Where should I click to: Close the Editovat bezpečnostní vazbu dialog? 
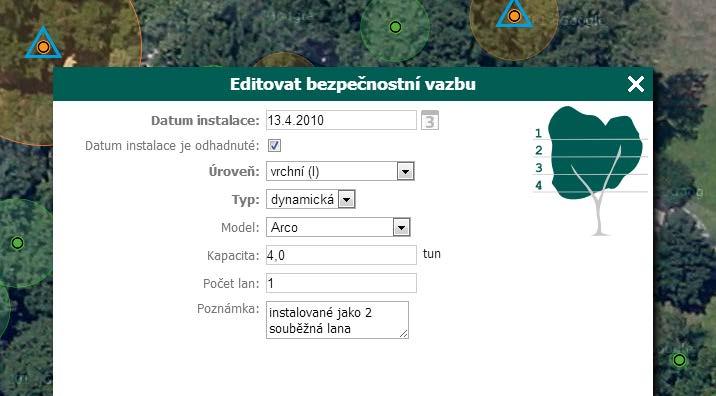click(x=636, y=84)
